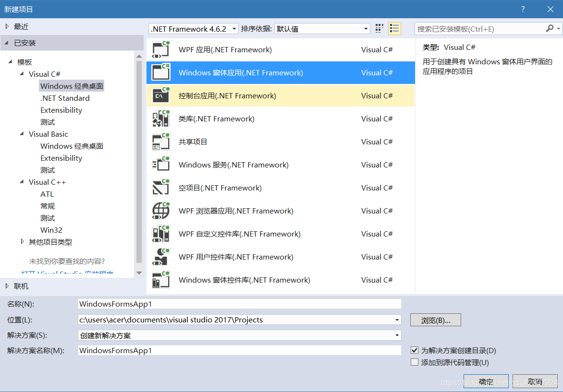Click the 取消 cancel button

click(535, 381)
